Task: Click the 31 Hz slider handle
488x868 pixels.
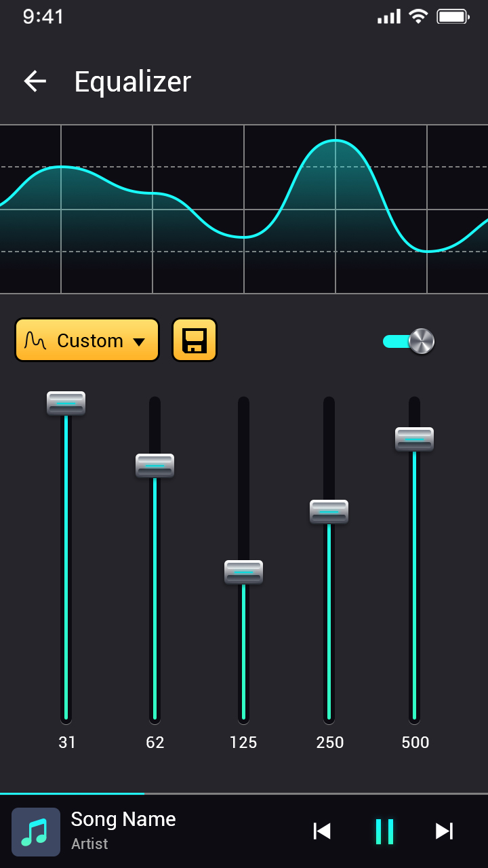Action: pyautogui.click(x=66, y=403)
